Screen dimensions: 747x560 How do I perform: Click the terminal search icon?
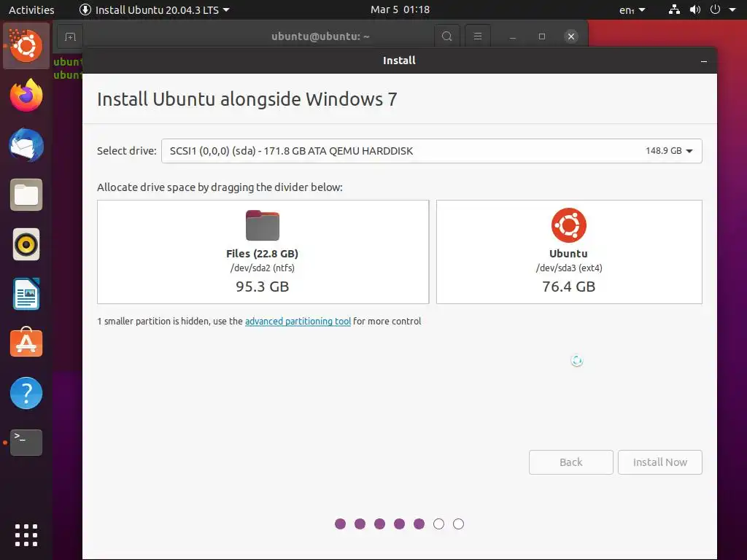[447, 36]
